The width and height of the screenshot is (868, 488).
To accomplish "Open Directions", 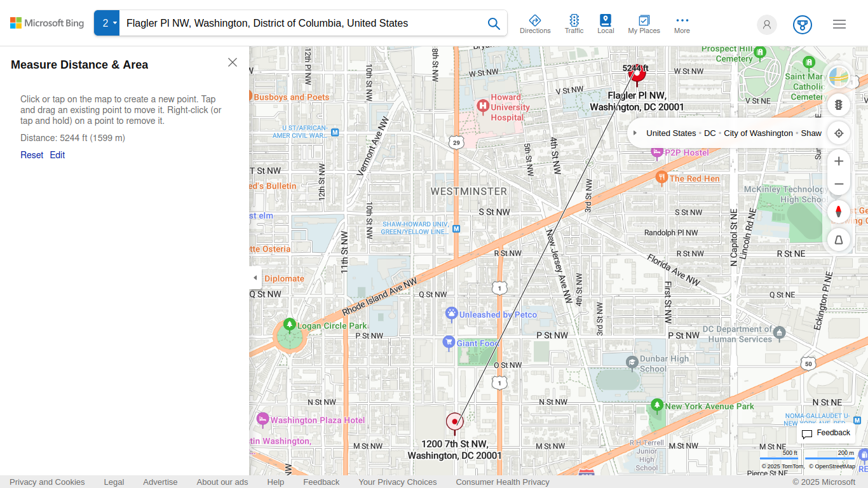I will [x=535, y=24].
